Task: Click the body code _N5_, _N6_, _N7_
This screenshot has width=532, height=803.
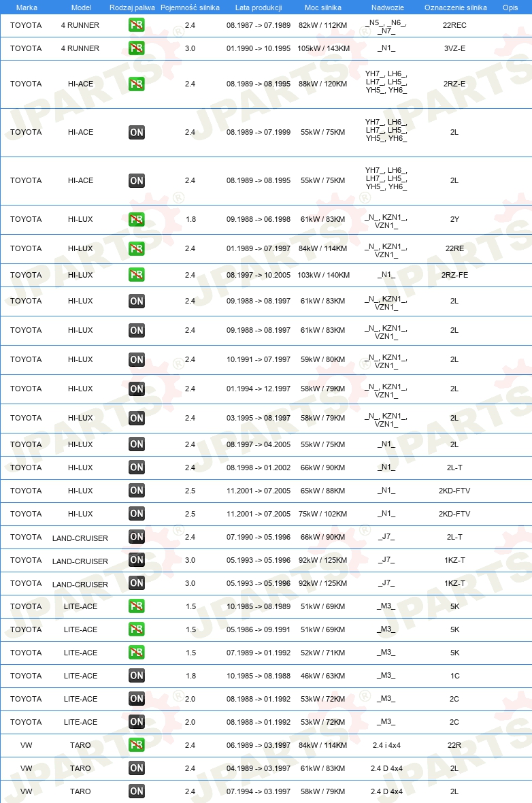Action: pyautogui.click(x=386, y=27)
